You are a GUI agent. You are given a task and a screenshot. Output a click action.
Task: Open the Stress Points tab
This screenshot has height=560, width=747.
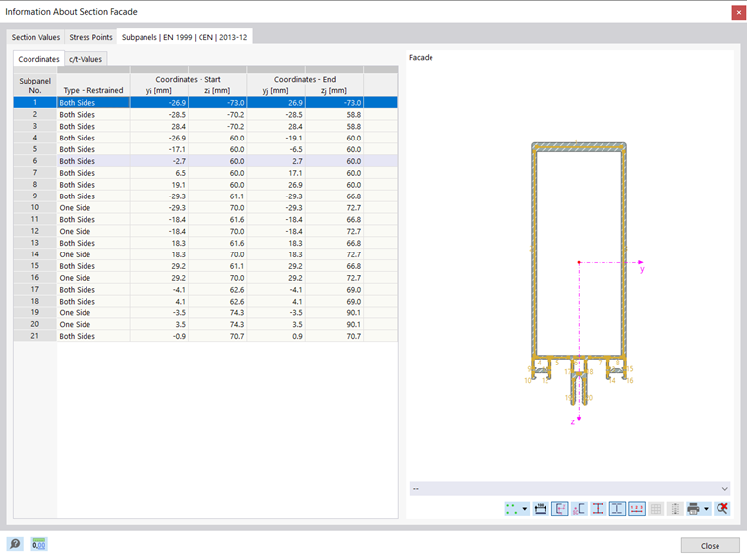point(90,37)
